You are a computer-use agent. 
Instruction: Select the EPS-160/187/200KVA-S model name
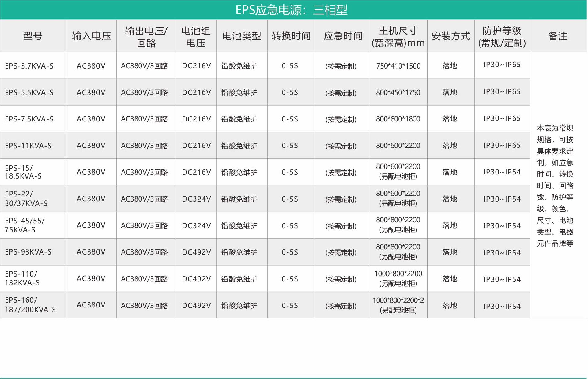point(31,305)
